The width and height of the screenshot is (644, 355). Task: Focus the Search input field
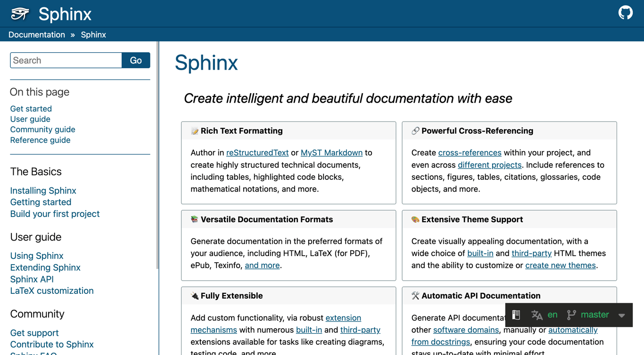[66, 60]
